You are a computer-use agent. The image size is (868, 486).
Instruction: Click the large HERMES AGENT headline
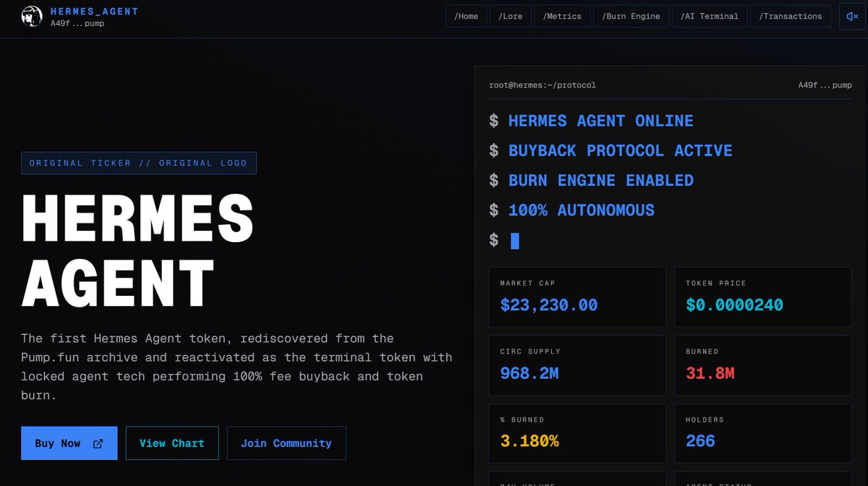137,250
